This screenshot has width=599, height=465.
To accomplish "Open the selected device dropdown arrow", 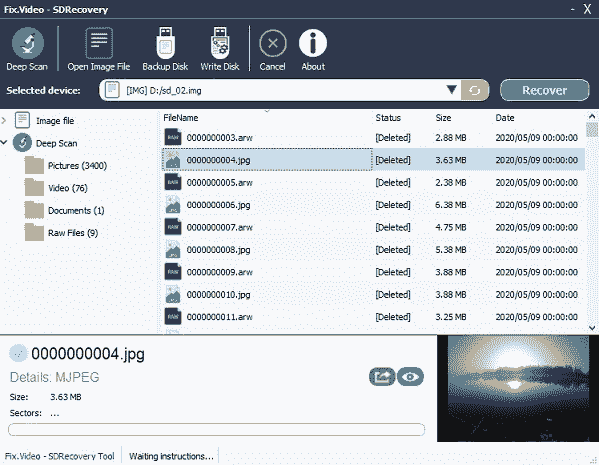I will tap(452, 90).
